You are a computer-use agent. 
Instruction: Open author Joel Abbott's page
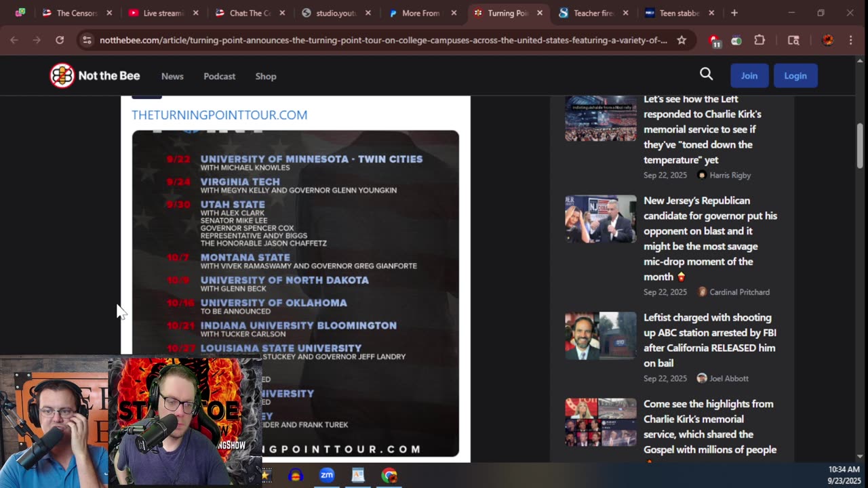pos(729,378)
